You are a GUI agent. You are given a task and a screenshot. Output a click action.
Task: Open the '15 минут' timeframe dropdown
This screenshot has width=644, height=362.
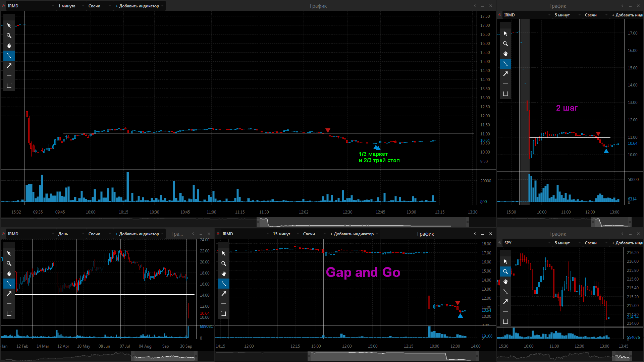tap(286, 234)
